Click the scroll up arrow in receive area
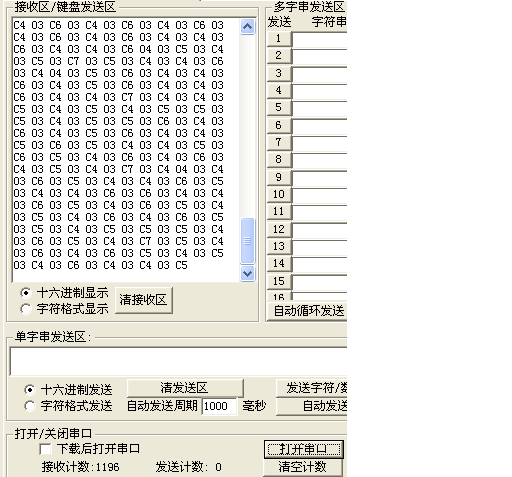The image size is (512, 477). pos(247,27)
